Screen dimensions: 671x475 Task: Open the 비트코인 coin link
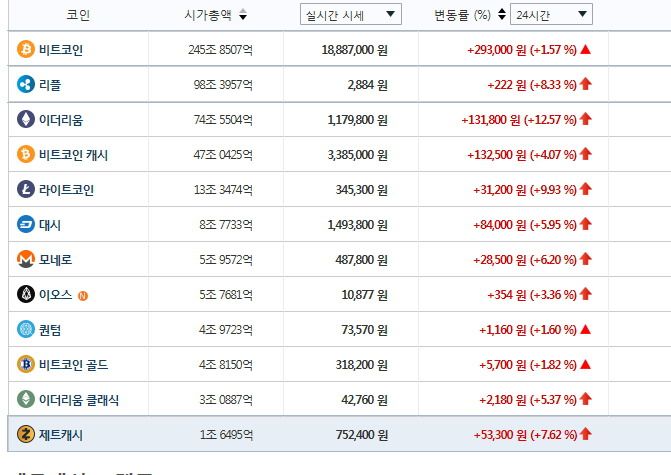pos(61,50)
